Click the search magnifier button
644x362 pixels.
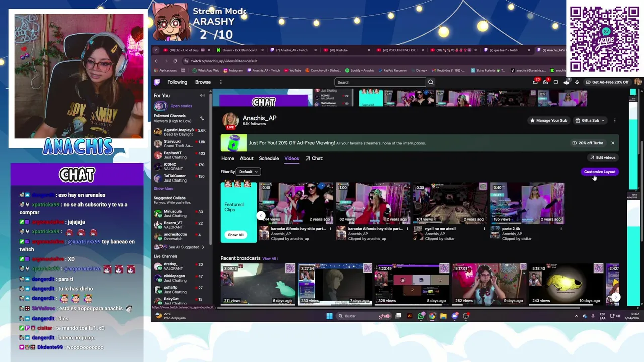pos(430,82)
